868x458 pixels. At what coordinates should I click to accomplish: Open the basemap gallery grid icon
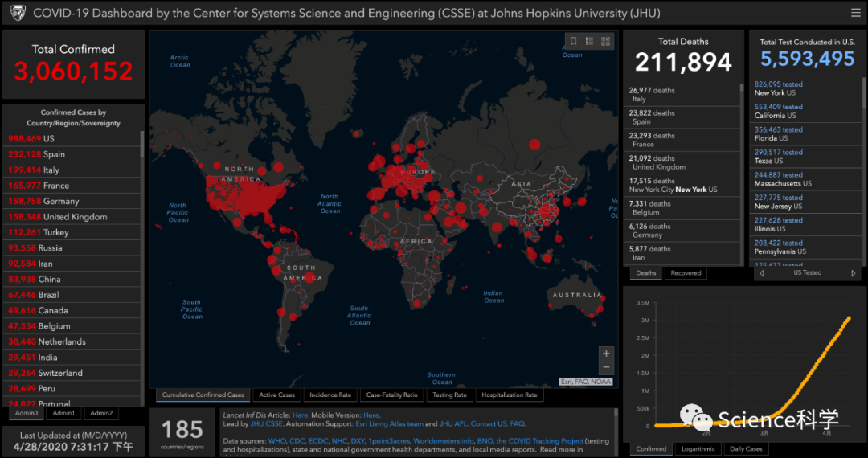click(605, 42)
